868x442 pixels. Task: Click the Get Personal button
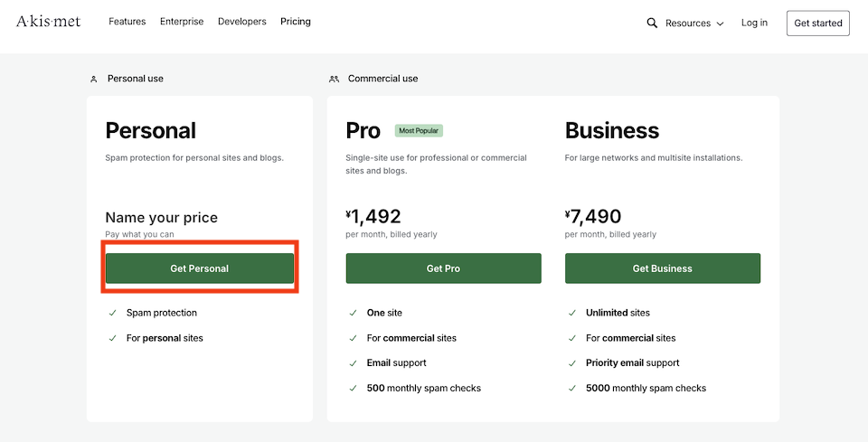(200, 268)
